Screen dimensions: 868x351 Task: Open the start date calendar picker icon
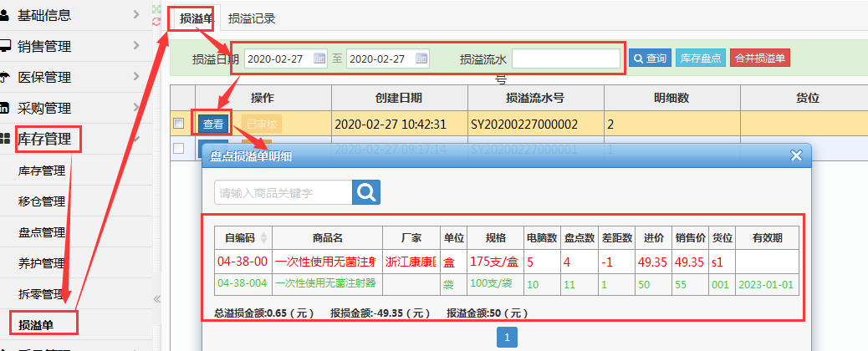coord(319,58)
